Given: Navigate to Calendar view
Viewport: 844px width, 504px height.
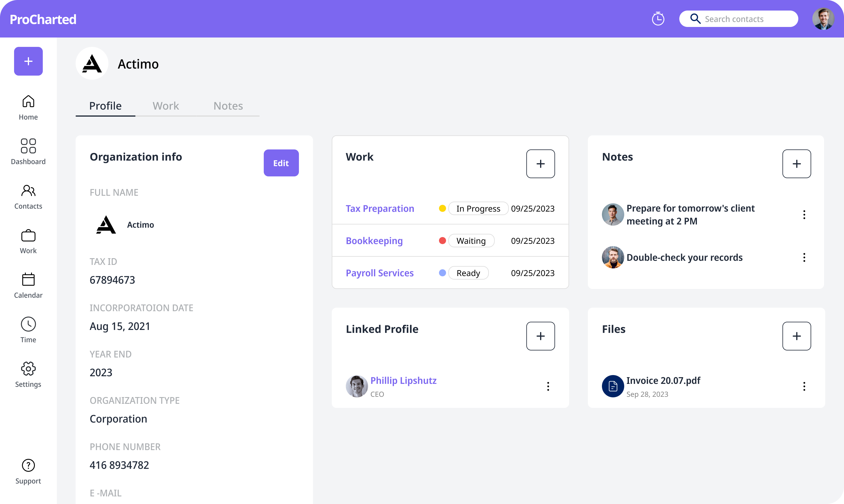Looking at the screenshot, I should pyautogui.click(x=28, y=285).
